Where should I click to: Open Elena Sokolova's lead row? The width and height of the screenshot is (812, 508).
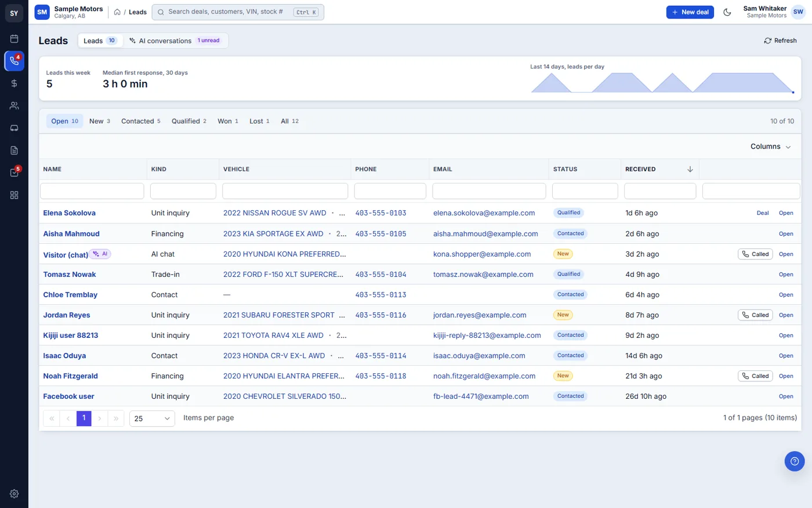786,213
